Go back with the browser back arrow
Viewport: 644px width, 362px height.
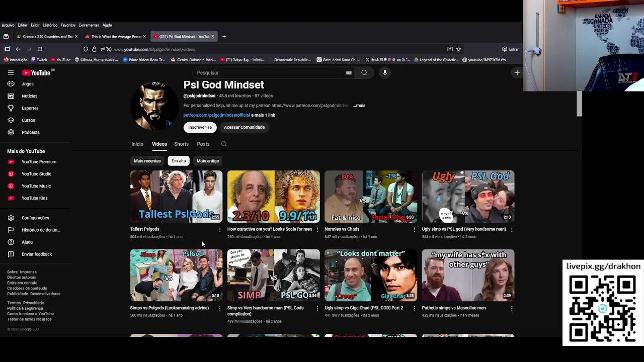click(x=18, y=49)
